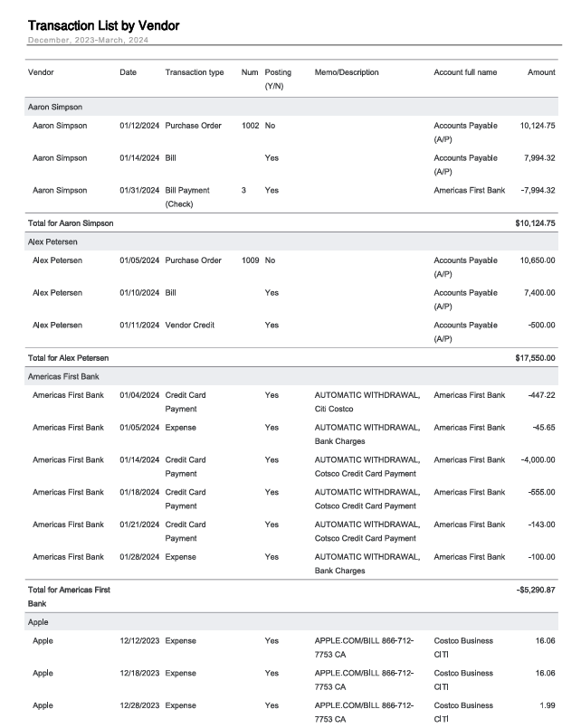Click the Transaction List by Vendor title
This screenshot has width=581, height=728.
coord(103,25)
